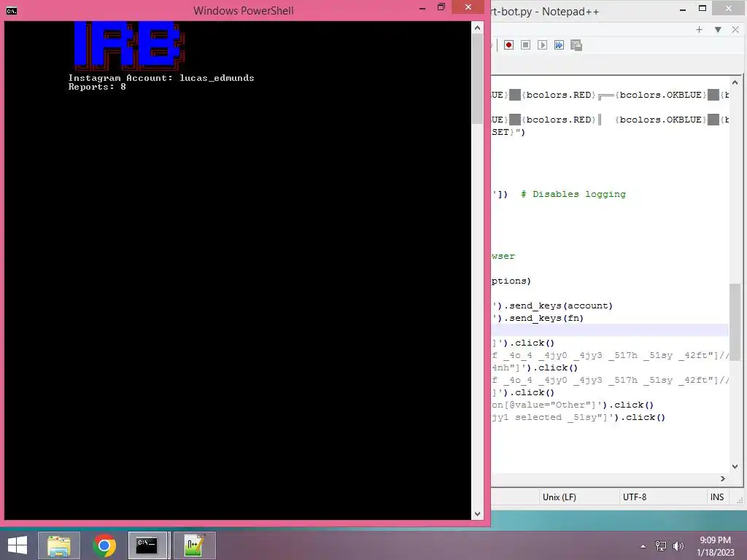This screenshot has height=560, width=747.
Task: Click the "selected _51sy" code line
Action: point(578,417)
